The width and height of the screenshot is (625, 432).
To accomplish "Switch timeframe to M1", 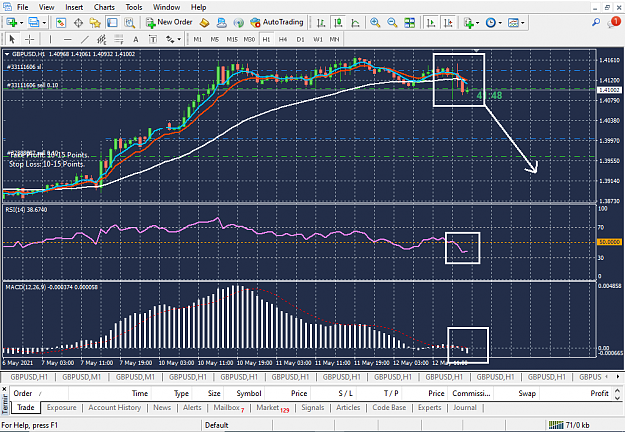I will point(198,39).
